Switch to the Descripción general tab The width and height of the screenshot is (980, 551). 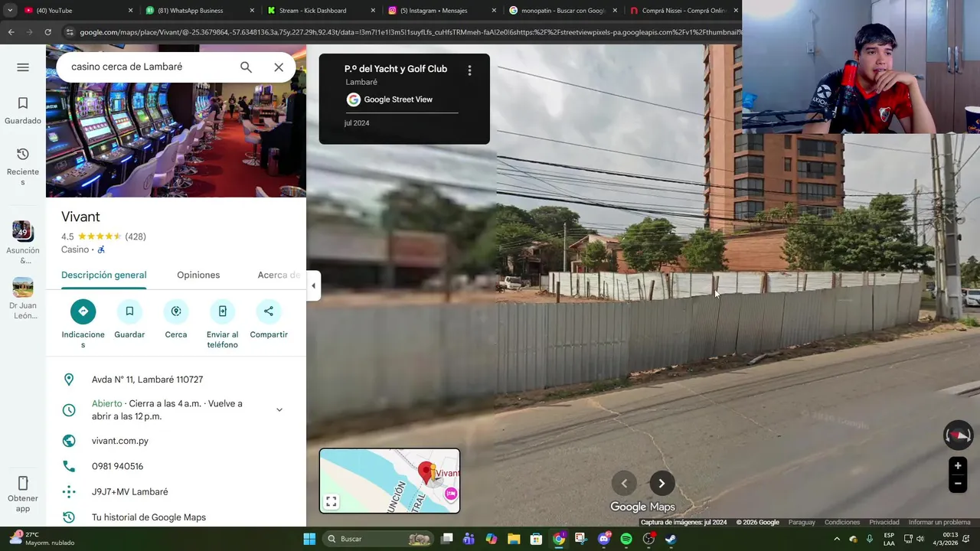tap(104, 275)
